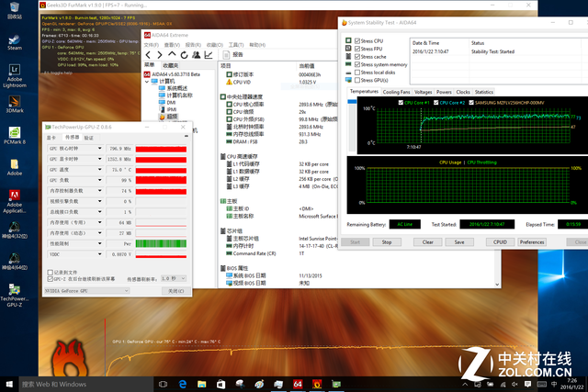Launch 3DMark from the desktop
Screen dimensions: 588x392
(15, 105)
